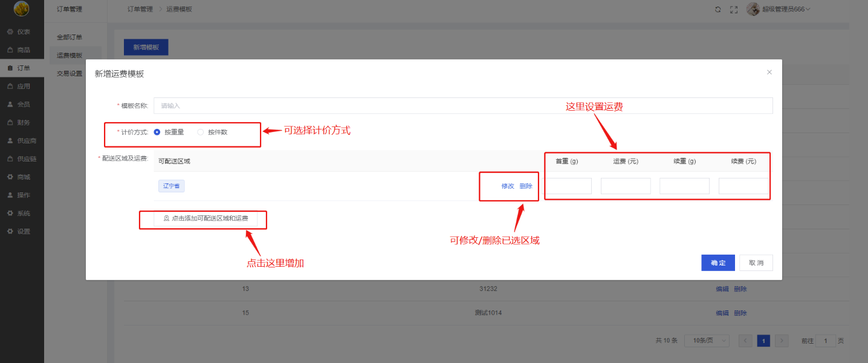Open the 设置 sidebar item
Screen dimensions: 868x363
pyautogui.click(x=22, y=231)
